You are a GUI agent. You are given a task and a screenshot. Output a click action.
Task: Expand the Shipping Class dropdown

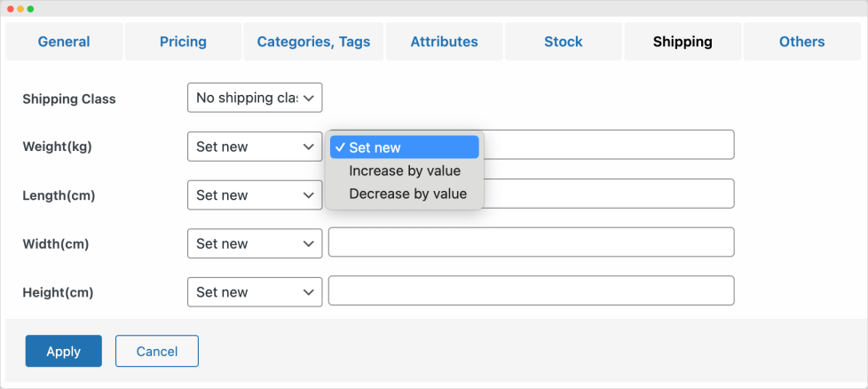point(255,98)
